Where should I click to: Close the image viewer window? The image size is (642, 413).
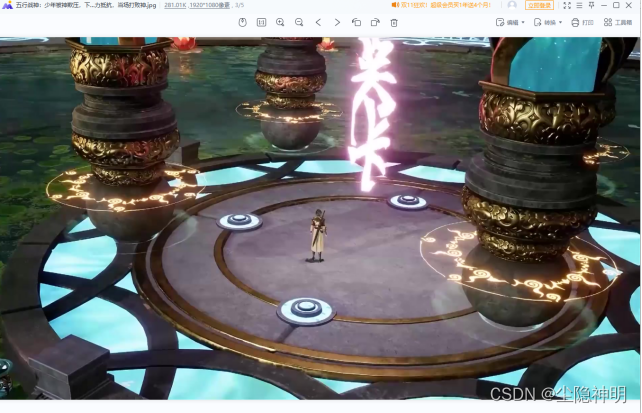click(629, 5)
